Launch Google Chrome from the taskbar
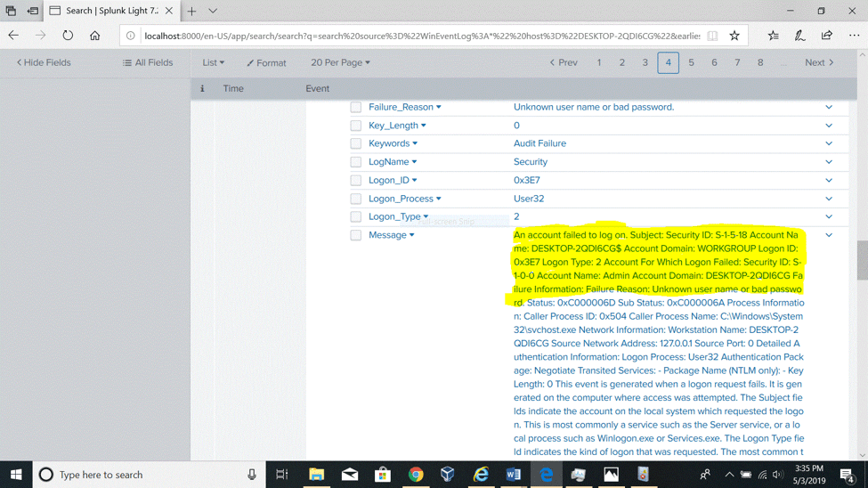This screenshot has height=488, width=868. [416, 475]
